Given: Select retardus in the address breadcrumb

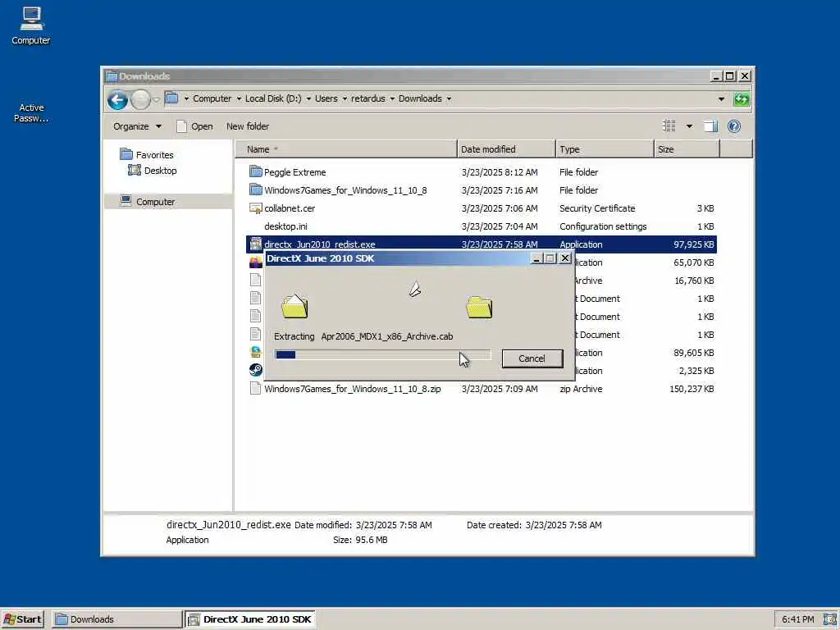Looking at the screenshot, I should click(x=368, y=98).
